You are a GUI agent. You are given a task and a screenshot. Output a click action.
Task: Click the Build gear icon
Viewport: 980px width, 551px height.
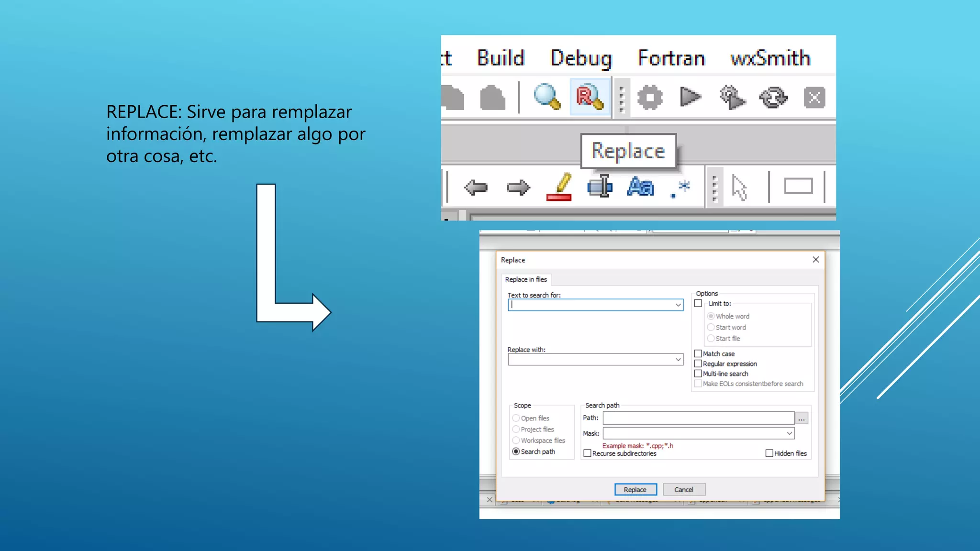(x=650, y=98)
